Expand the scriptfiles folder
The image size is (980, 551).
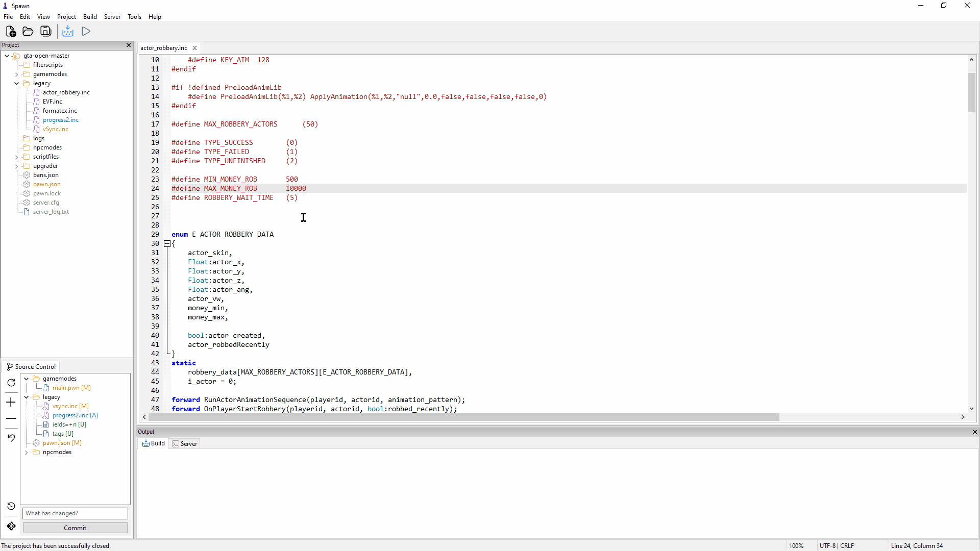(x=17, y=157)
